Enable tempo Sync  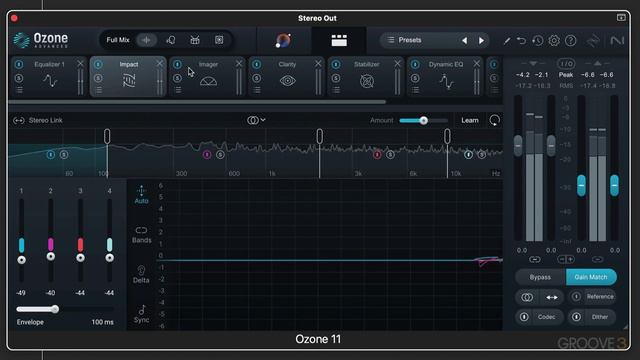click(x=141, y=314)
